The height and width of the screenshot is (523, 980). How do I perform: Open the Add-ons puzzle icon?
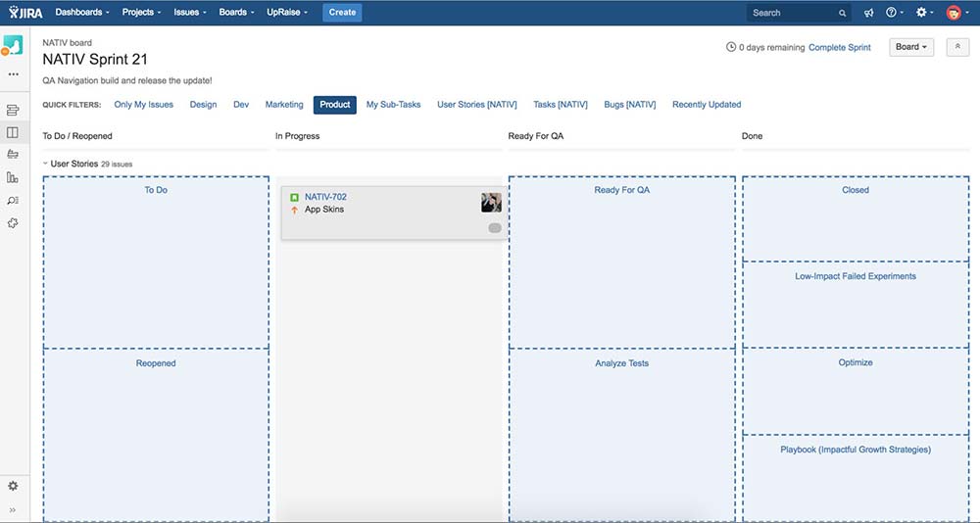pos(13,223)
